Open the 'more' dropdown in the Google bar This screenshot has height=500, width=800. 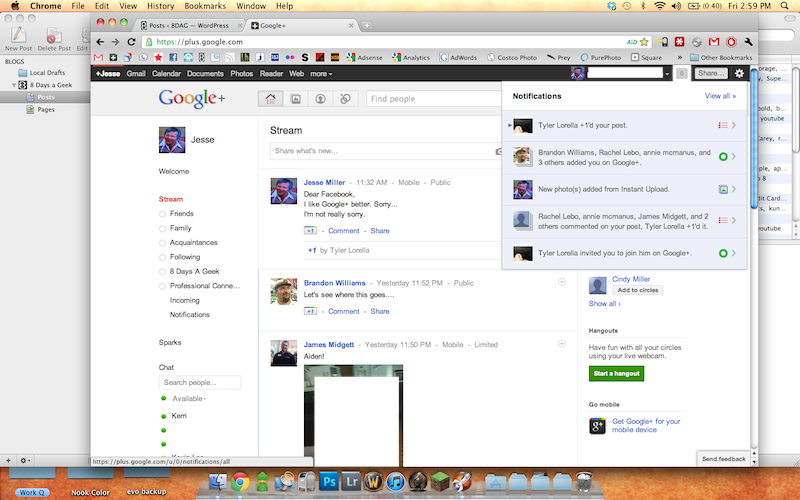tap(321, 73)
